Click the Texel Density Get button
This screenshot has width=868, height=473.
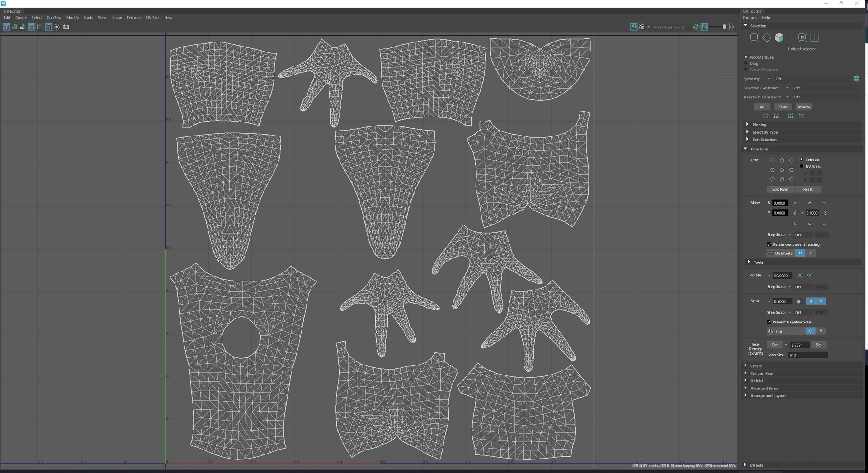click(x=774, y=345)
